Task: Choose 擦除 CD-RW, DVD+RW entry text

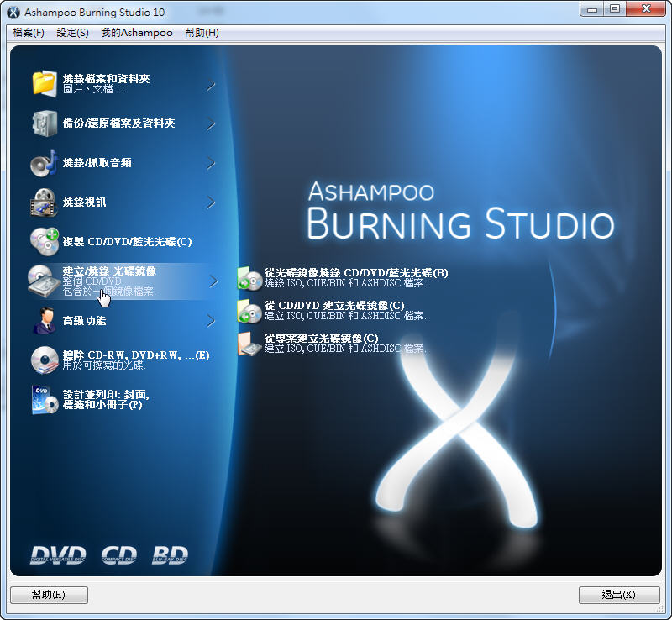Action: [136, 355]
